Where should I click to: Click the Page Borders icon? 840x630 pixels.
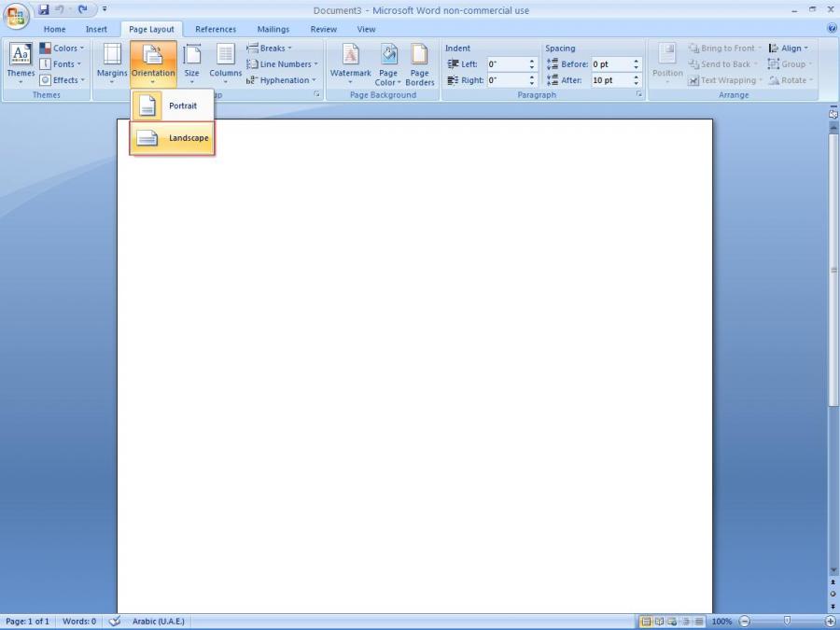pos(420,63)
